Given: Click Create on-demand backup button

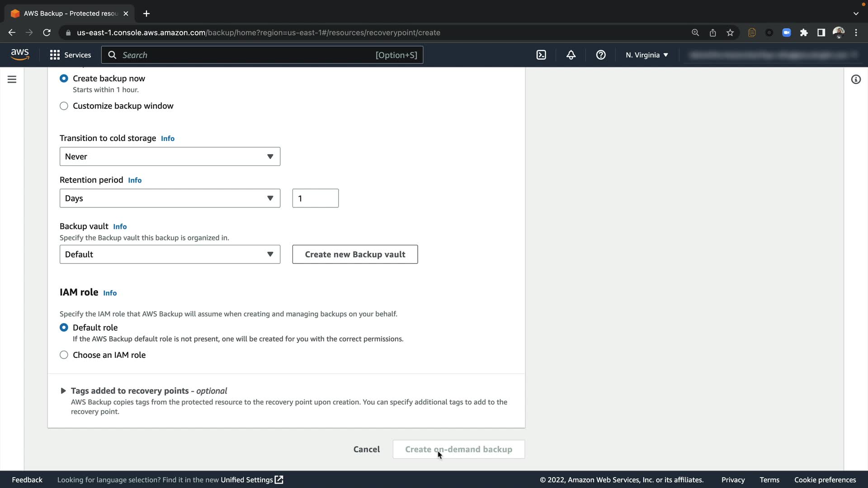Looking at the screenshot, I should 458,449.
